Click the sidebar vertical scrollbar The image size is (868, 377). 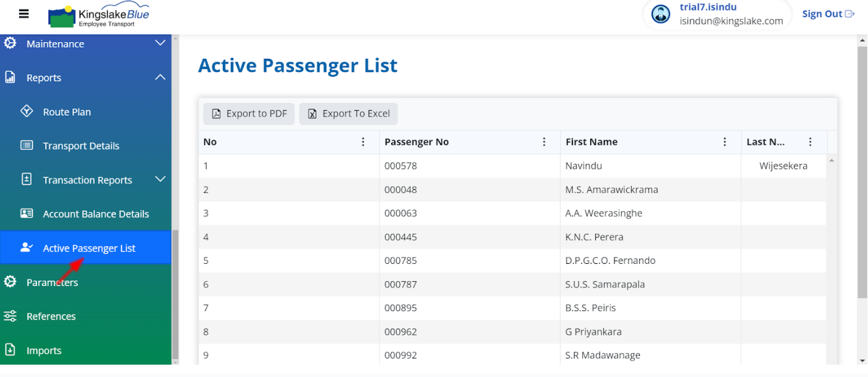[x=175, y=294]
